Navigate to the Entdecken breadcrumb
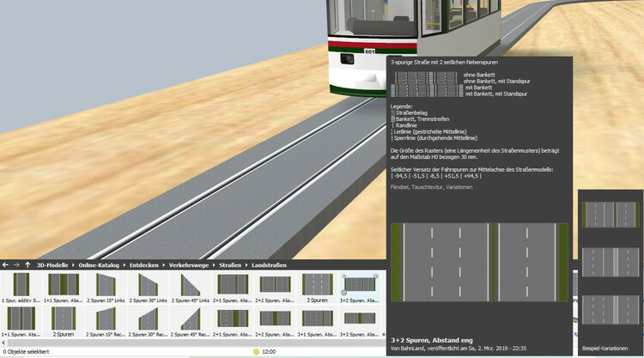This screenshot has height=358, width=644. [x=141, y=265]
